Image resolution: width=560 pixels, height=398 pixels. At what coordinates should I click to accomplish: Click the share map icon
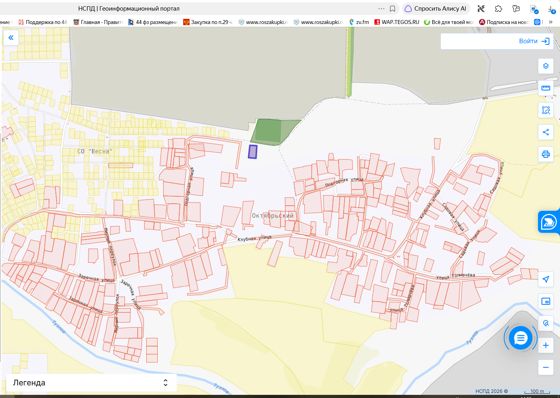(x=545, y=132)
